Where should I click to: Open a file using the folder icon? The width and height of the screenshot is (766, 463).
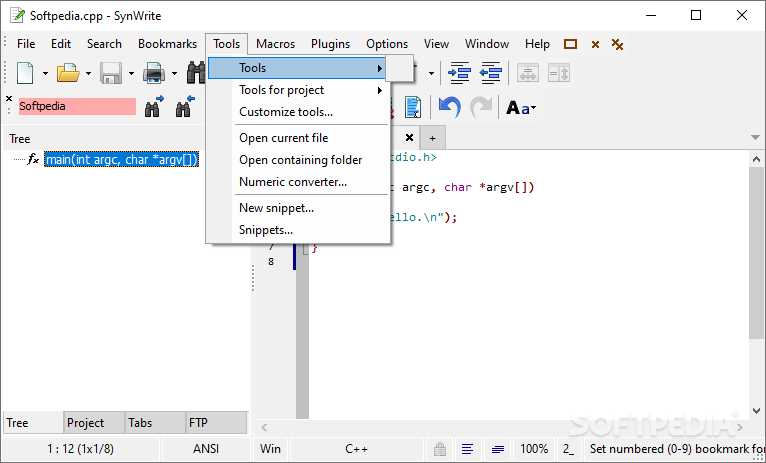pyautogui.click(x=68, y=73)
